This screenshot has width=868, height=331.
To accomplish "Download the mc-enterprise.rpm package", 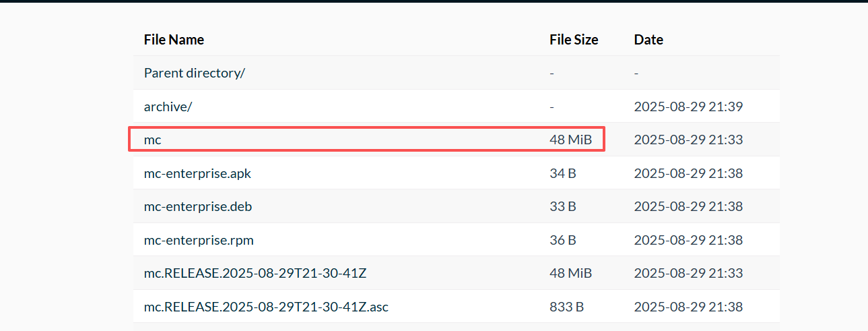I will click(x=199, y=240).
